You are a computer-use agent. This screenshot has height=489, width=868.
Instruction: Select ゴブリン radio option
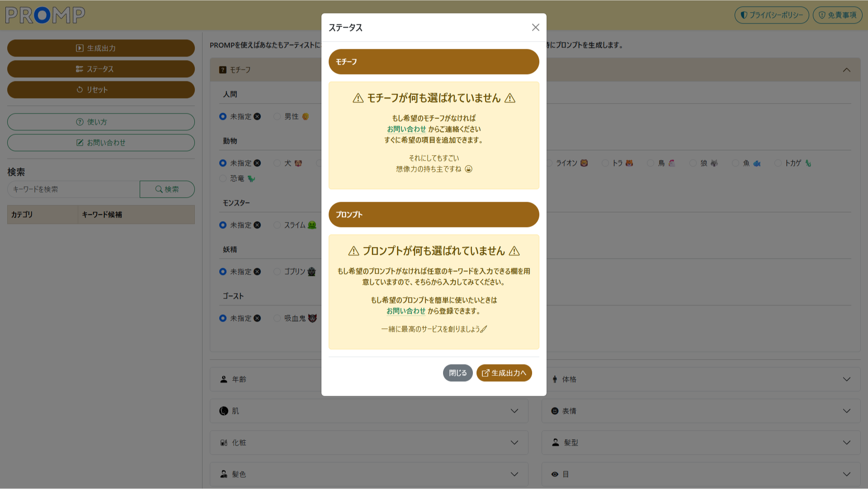277,272
